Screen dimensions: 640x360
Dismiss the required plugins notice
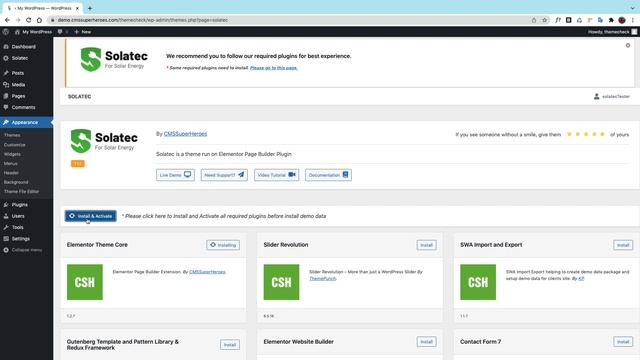coord(628,45)
